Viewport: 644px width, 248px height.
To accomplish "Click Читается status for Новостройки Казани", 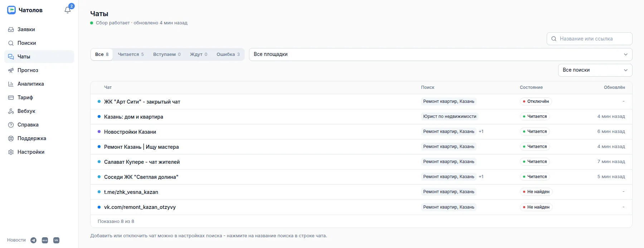I will [535, 132].
